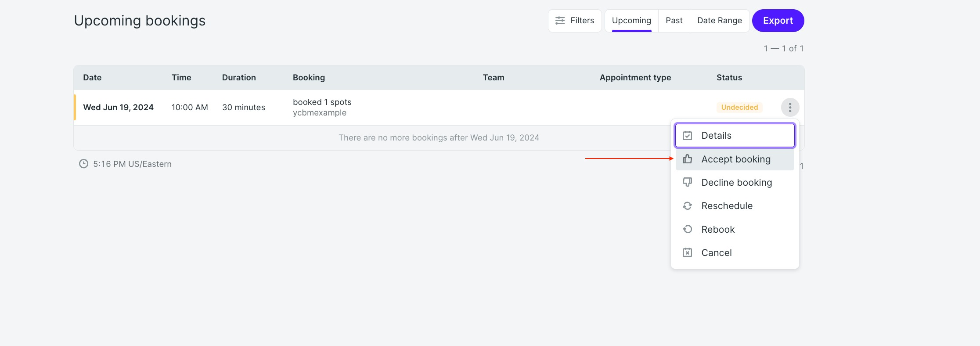980x346 pixels.
Task: Click the Cancel calendar-x icon
Action: click(x=687, y=252)
